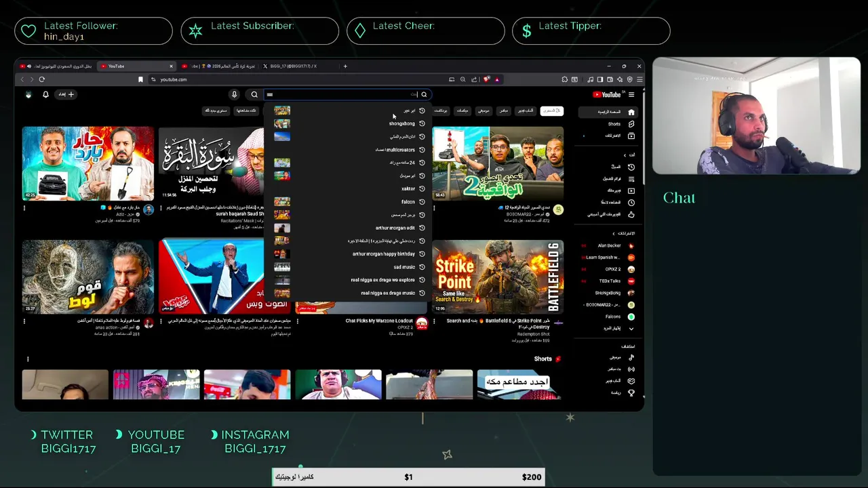This screenshot has height=488, width=868.
Task: Start voice search with the microphone
Action: coord(234,95)
